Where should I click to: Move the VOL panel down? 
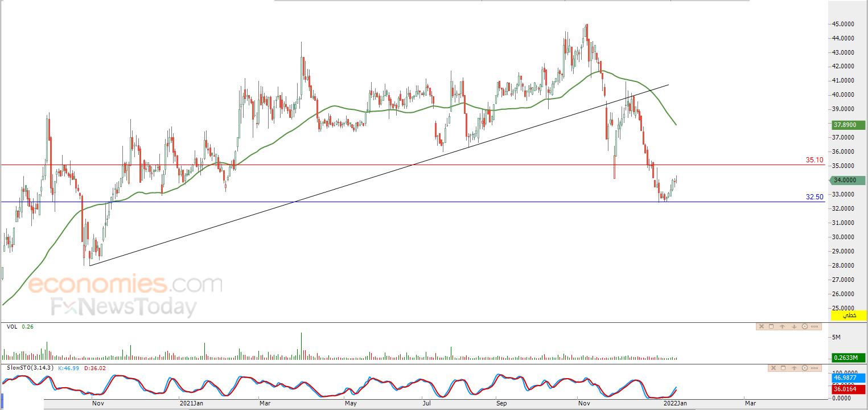pos(794,326)
